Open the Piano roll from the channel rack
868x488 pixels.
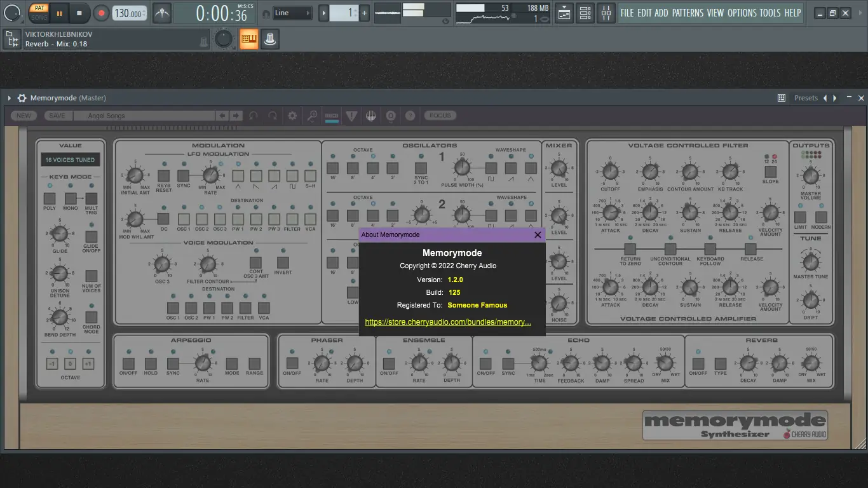[248, 39]
